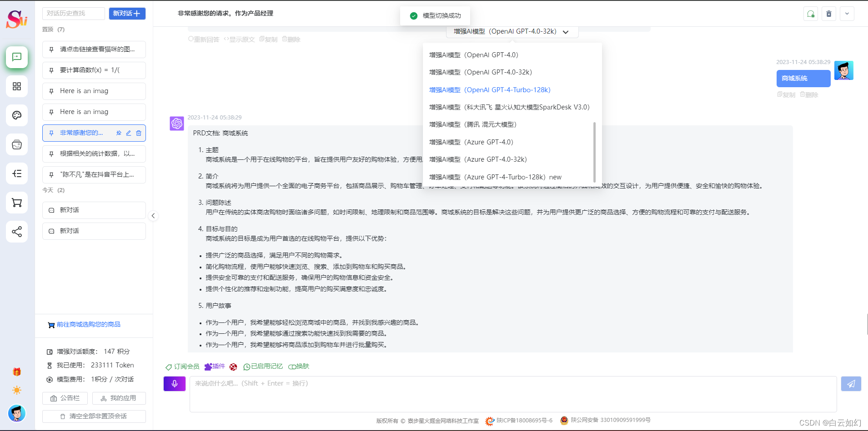Open the apps grid sidebar icon

(x=17, y=86)
